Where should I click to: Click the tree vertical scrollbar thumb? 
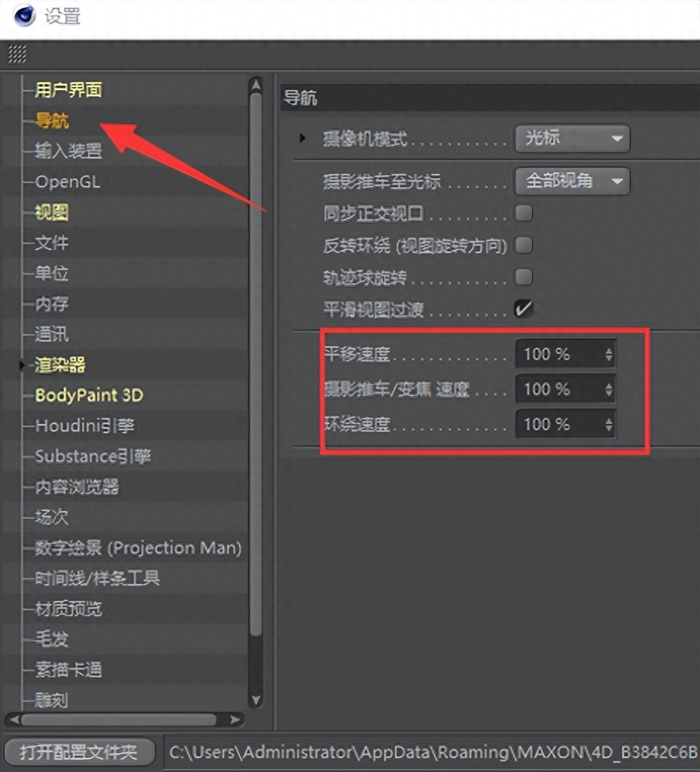click(255, 364)
